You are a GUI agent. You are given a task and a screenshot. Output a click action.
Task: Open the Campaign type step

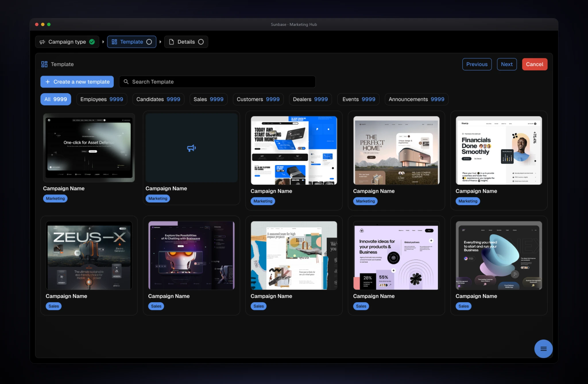tap(67, 42)
